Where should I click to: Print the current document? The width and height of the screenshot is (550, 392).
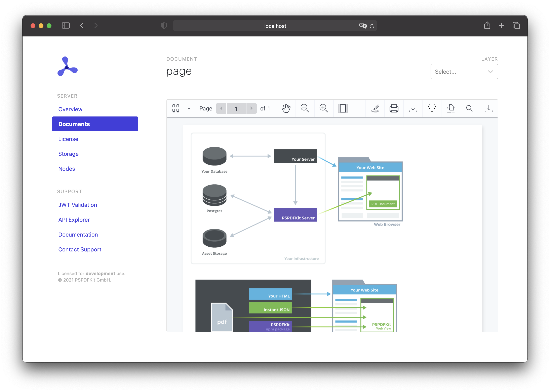[x=394, y=108]
